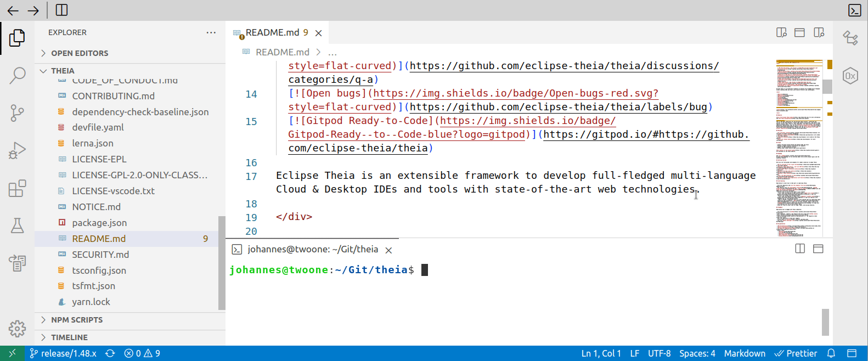
Task: Click the terminal scrollbar
Action: (825, 322)
